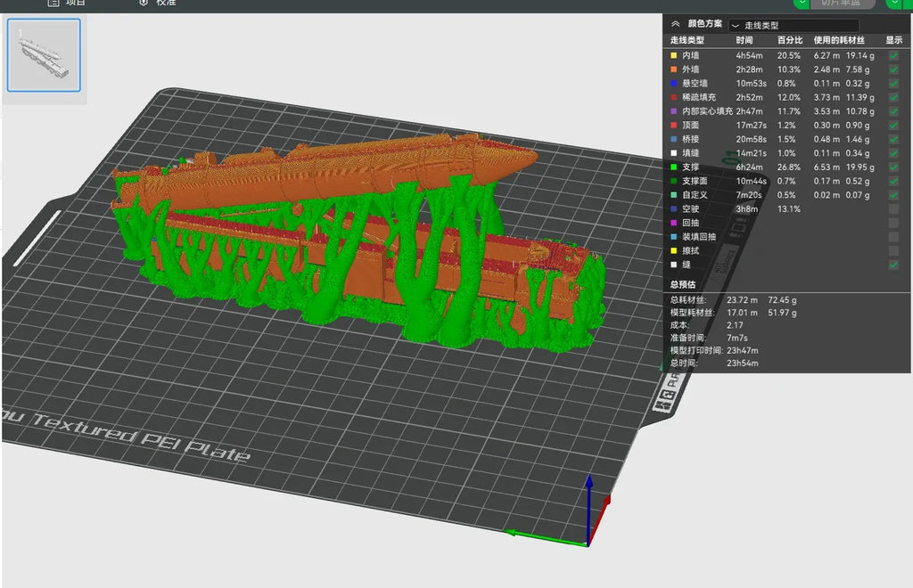Viewport: 913px width, 588px height.
Task: Open dropdown arrow left of slice button
Action: (802, 3)
